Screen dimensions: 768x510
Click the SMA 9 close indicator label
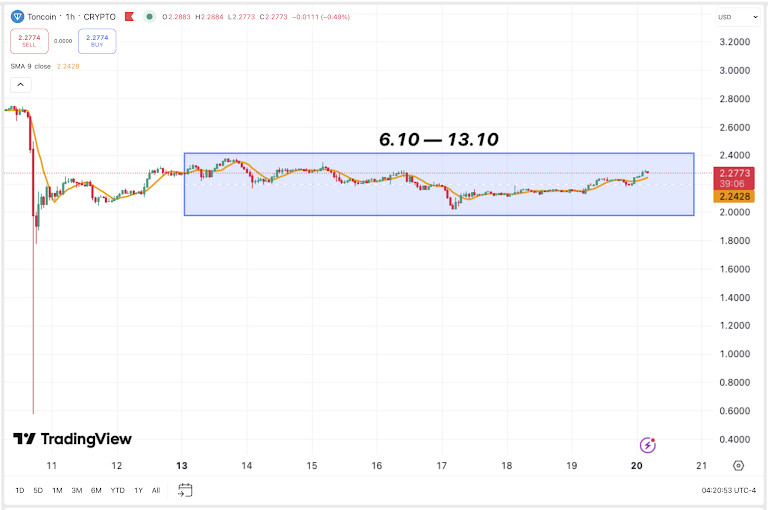click(x=31, y=66)
